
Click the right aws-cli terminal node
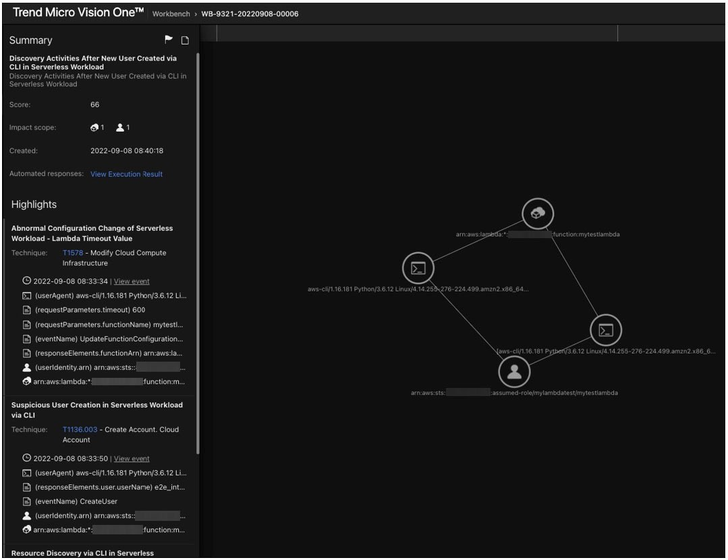coord(606,330)
